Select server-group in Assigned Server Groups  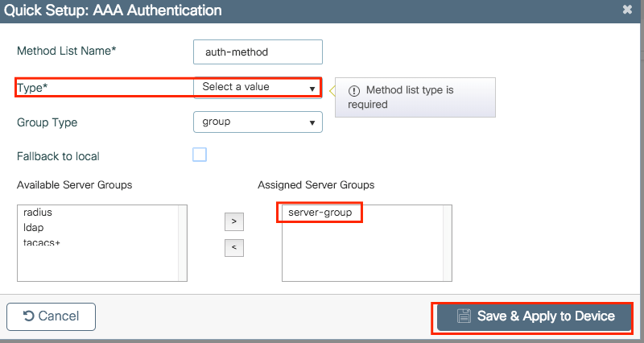(321, 213)
